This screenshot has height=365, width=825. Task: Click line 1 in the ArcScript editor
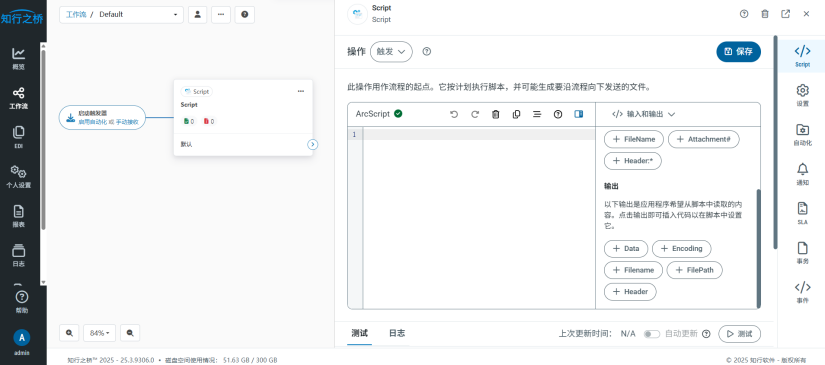(x=479, y=135)
